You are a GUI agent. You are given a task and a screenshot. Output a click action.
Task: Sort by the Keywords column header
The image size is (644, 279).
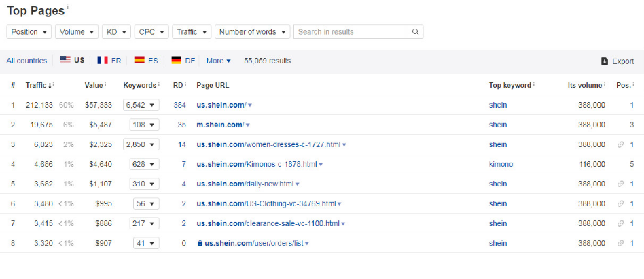coord(140,85)
